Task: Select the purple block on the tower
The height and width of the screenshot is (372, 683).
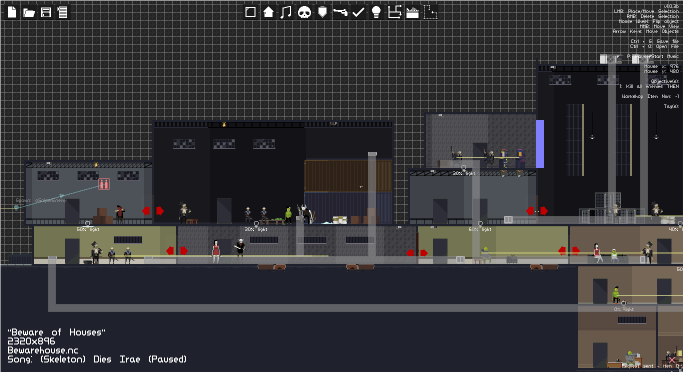Action: 540,144
